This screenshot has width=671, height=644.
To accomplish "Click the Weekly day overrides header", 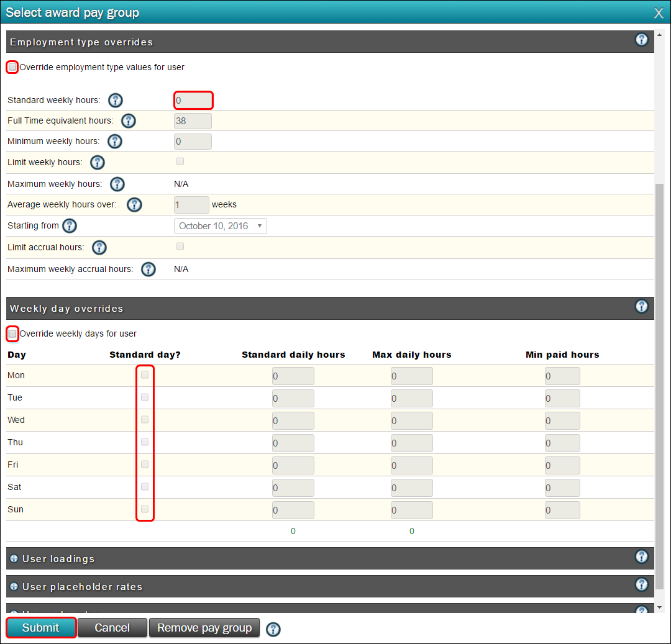I will click(x=330, y=308).
